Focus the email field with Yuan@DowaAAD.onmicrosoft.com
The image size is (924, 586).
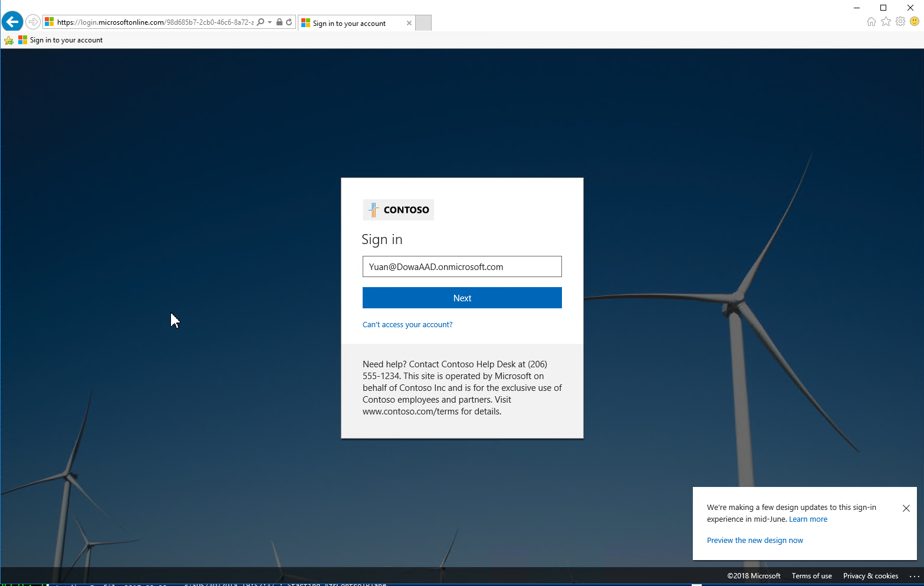click(462, 266)
